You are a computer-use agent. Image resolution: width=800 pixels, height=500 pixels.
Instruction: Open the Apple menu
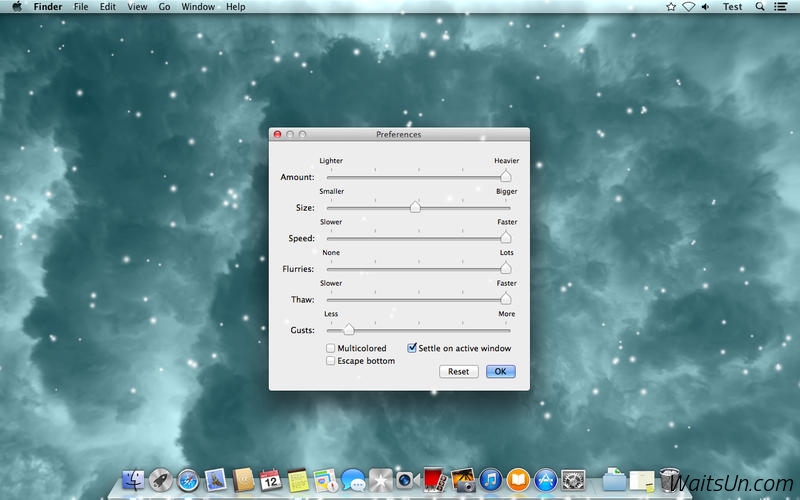tap(17, 7)
